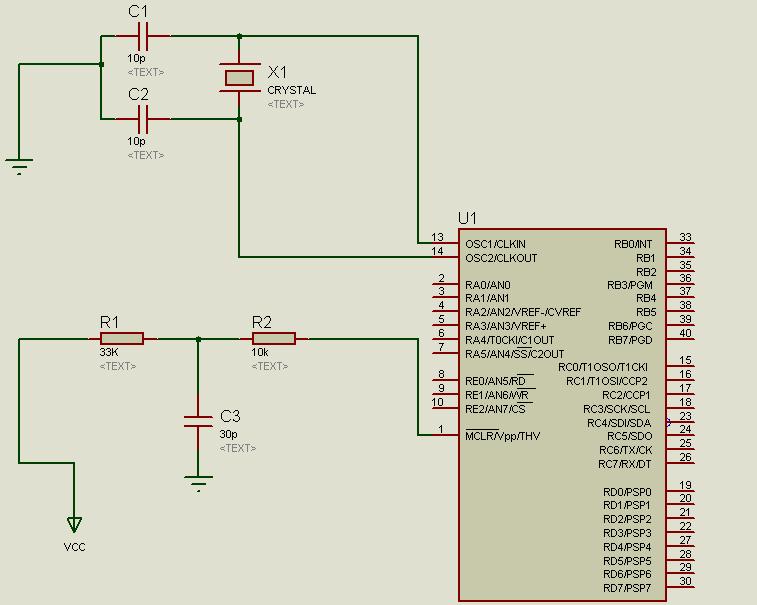Select the C2 capacitor symbol
Image resolution: width=757 pixels, height=605 pixels.
(143, 119)
